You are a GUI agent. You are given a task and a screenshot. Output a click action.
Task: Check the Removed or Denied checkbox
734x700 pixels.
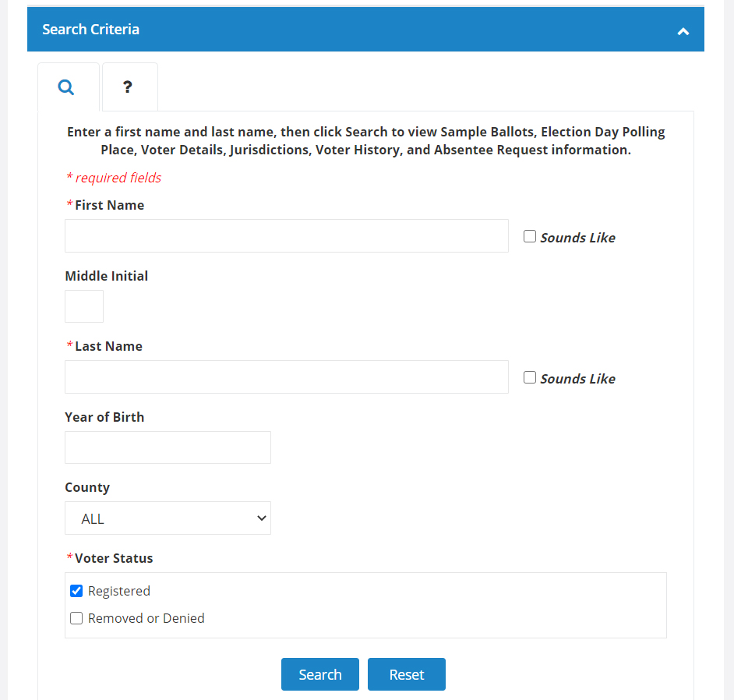point(76,618)
